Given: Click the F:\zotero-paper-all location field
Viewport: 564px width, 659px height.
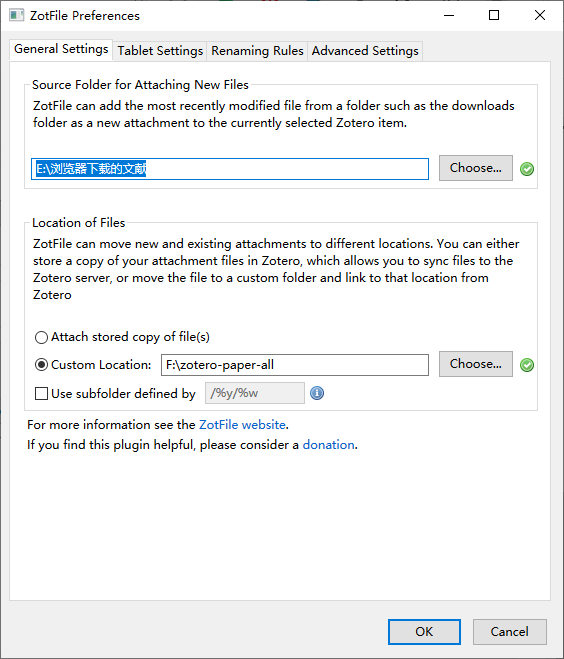Looking at the screenshot, I should tap(295, 365).
